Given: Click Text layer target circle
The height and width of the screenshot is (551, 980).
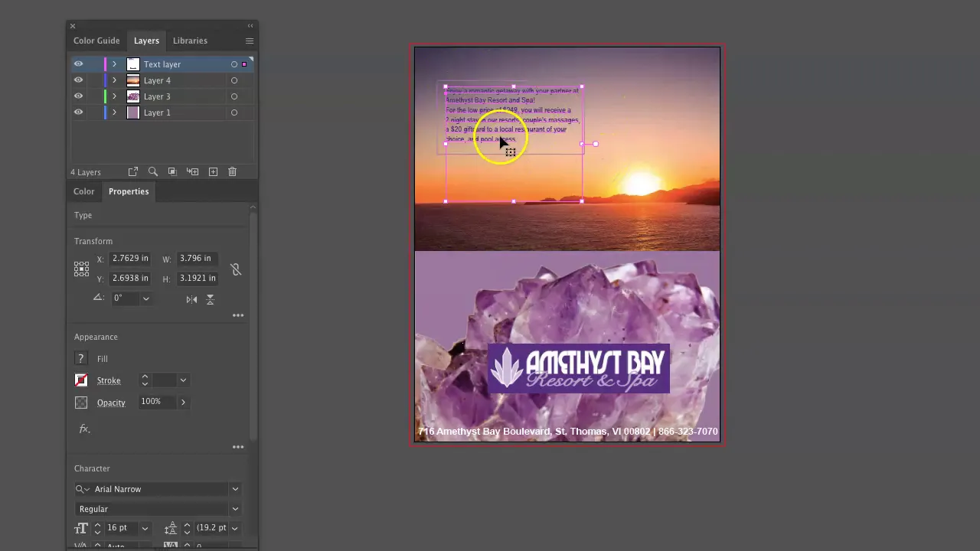Looking at the screenshot, I should (234, 64).
